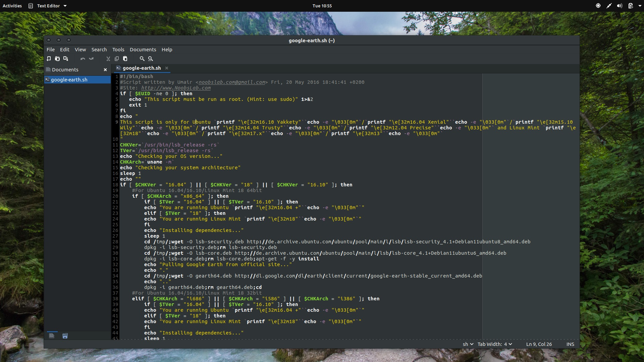Open the Tools menu

(118, 50)
